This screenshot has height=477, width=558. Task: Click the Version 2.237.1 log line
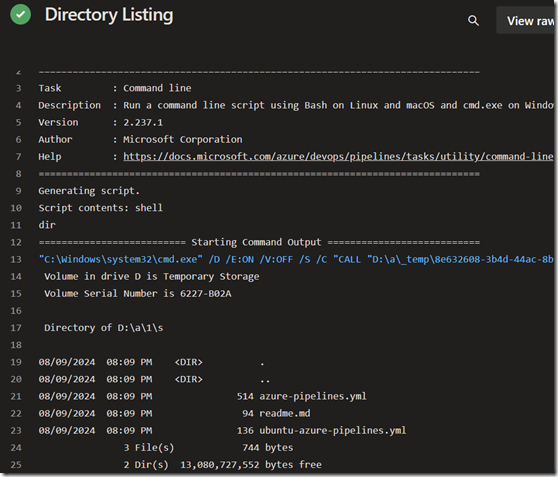(101, 122)
